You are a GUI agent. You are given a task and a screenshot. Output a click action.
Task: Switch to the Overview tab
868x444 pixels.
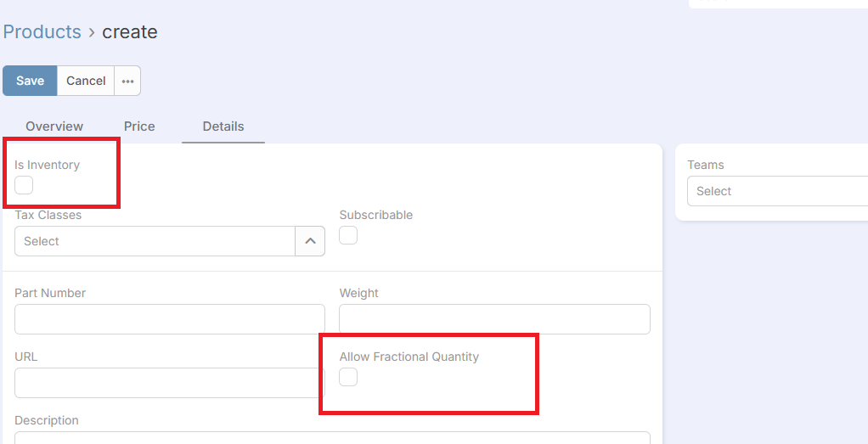(54, 126)
